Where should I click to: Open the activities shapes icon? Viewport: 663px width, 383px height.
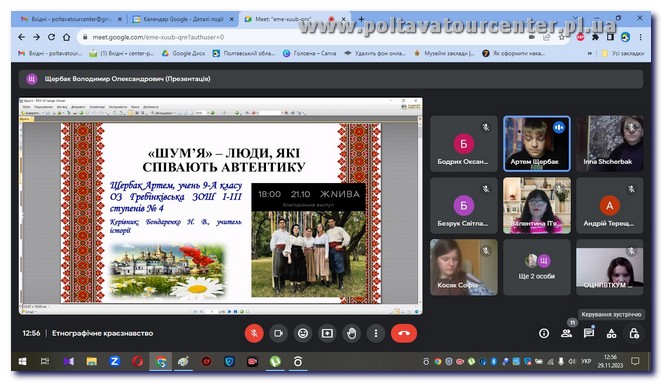pyautogui.click(x=611, y=334)
